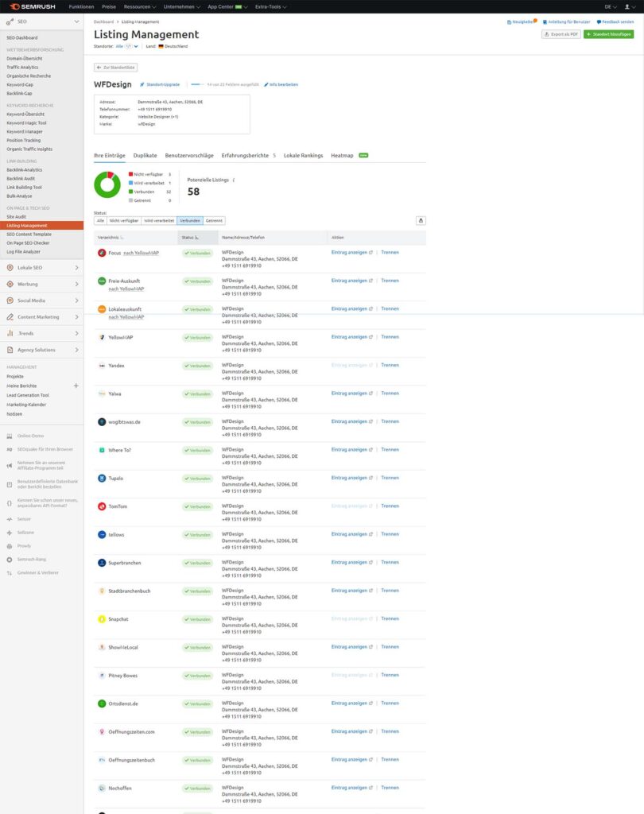Screen dimensions: 644x814
Task: Click Trennen in the Yandex row
Action: (x=390, y=366)
